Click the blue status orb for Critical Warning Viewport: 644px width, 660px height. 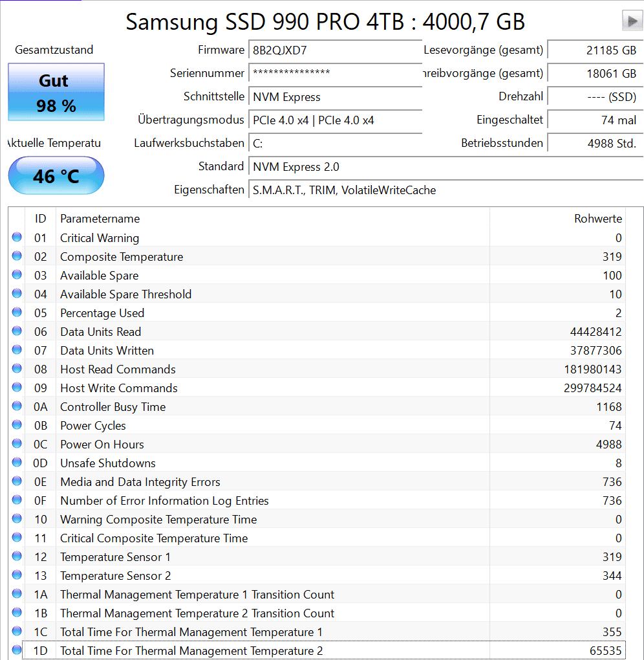(17, 237)
